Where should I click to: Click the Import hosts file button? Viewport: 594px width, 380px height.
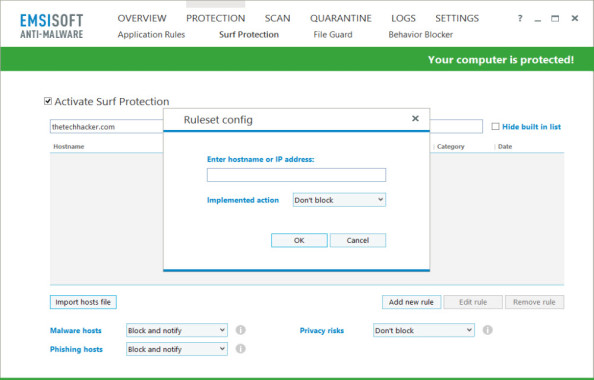[83, 302]
